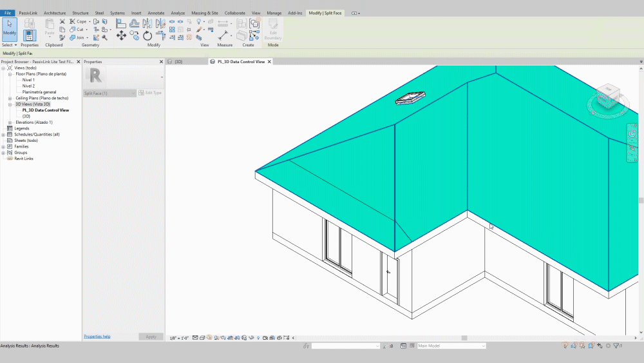Open the view scale 1/8" = 1'-0" menu

point(179,338)
